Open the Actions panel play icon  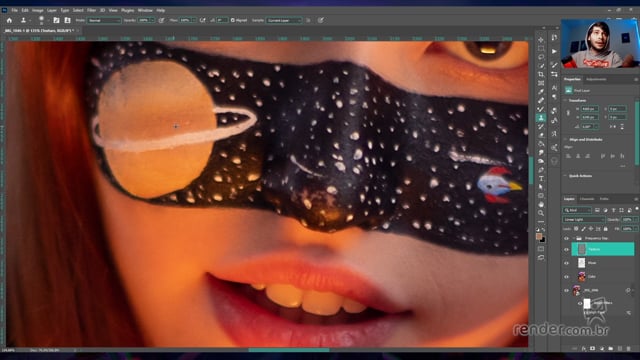pos(554,51)
